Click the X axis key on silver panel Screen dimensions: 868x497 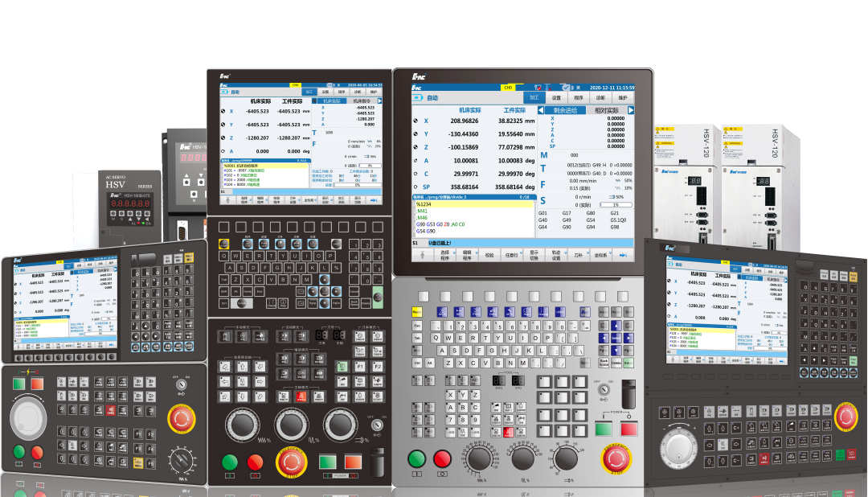click(450, 395)
